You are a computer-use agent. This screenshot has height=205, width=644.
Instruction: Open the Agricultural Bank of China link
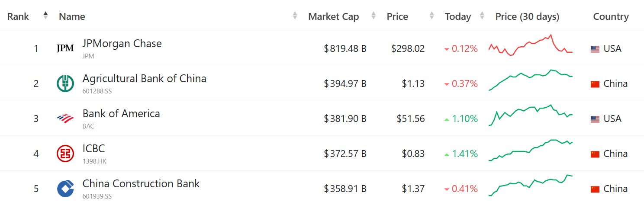(x=144, y=79)
